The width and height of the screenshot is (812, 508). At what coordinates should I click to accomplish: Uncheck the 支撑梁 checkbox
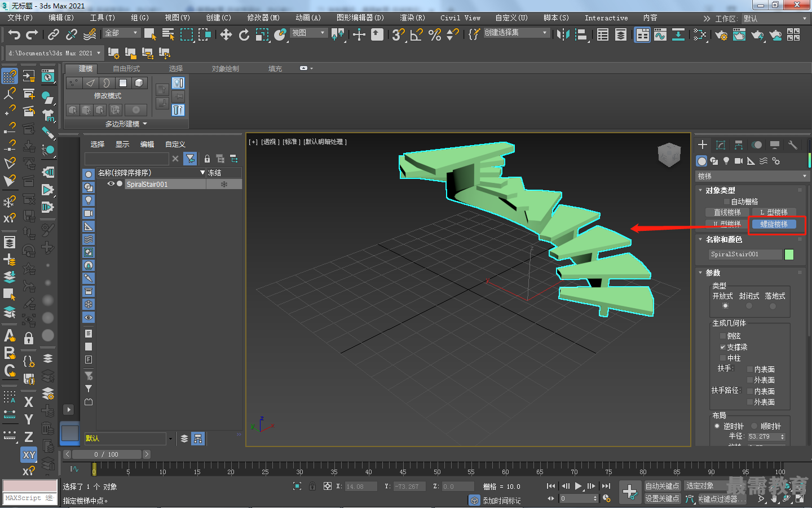coord(723,347)
